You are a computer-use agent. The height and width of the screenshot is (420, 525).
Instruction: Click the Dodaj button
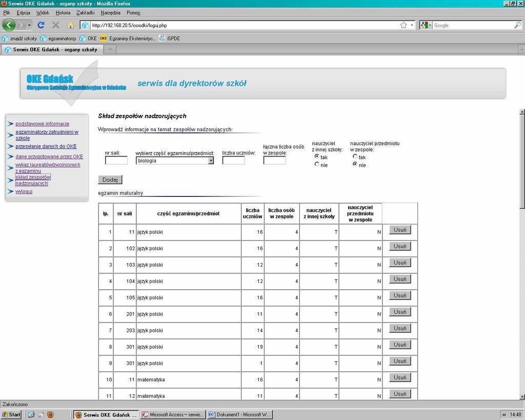coord(110,179)
